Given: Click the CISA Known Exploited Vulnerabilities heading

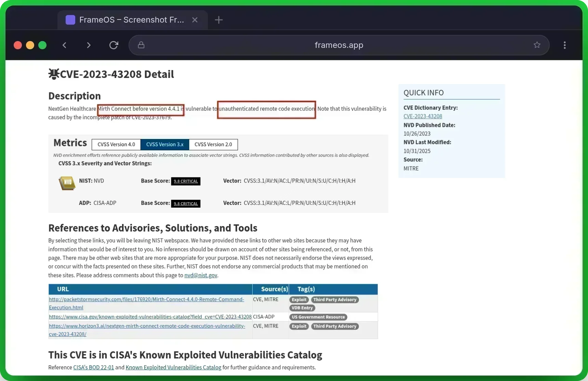Looking at the screenshot, I should (185, 355).
